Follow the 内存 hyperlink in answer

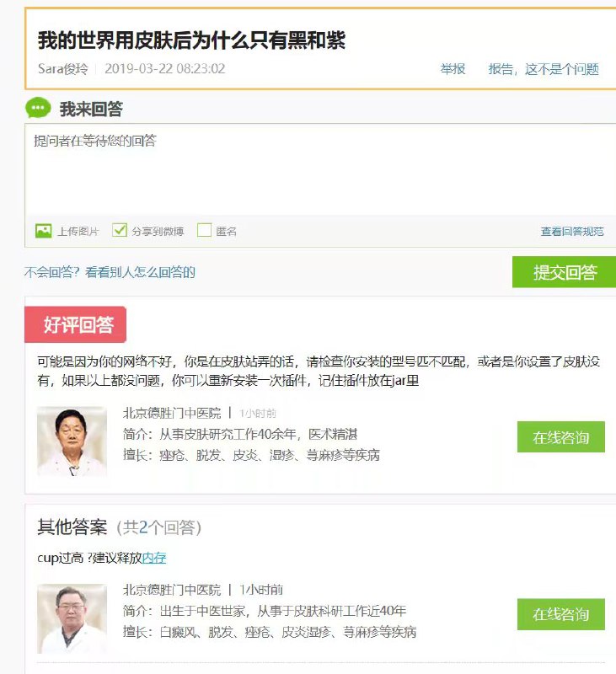(154, 558)
